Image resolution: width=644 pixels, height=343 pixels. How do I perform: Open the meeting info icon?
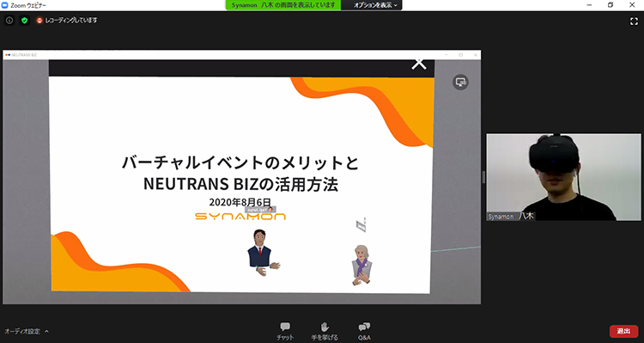point(9,20)
